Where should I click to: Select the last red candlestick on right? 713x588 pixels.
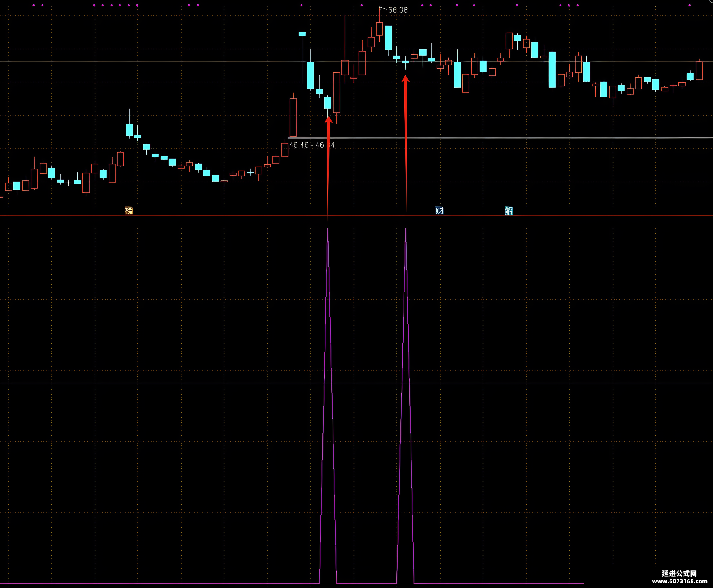click(x=699, y=70)
